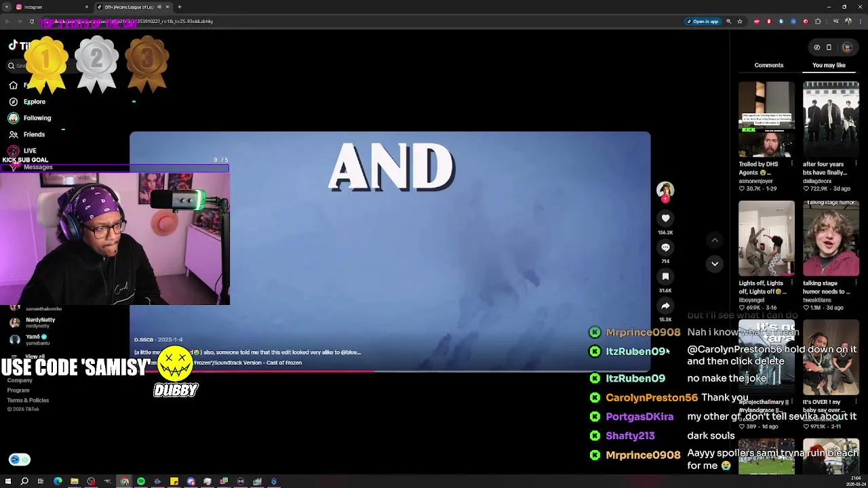The width and height of the screenshot is (868, 488).
Task: Click the more options dots on 'Trolled by DHS' card
Action: [x=791, y=164]
